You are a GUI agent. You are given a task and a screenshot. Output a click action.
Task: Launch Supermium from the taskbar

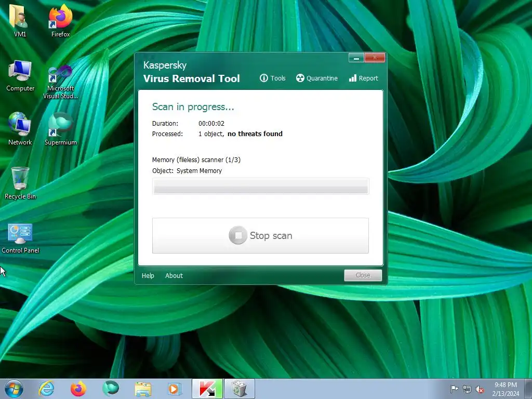111,389
